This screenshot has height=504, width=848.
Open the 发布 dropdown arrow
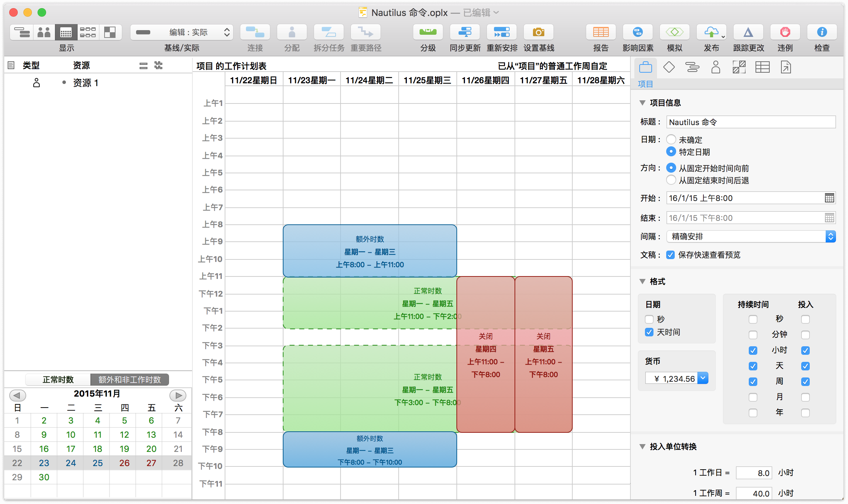pyautogui.click(x=723, y=36)
